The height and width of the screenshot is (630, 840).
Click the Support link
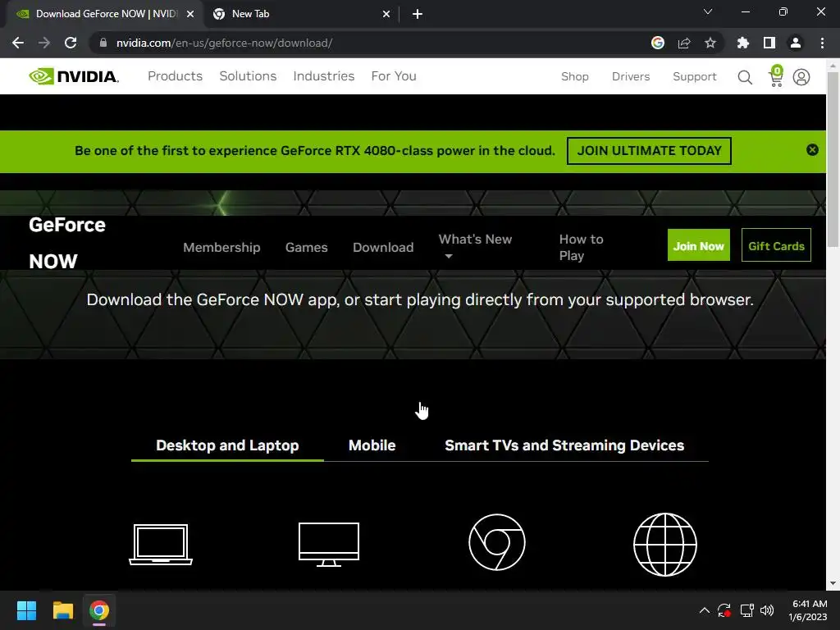(x=694, y=76)
